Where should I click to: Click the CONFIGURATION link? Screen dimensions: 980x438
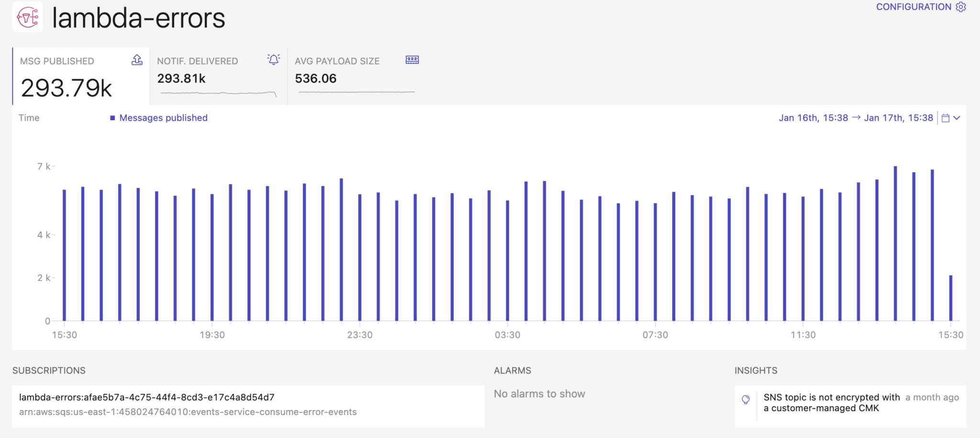(x=913, y=7)
